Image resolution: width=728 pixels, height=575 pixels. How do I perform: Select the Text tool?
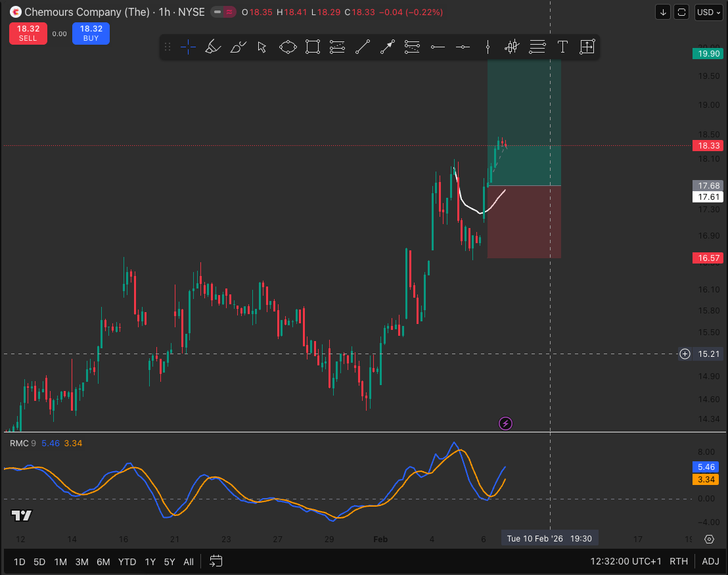coord(562,47)
